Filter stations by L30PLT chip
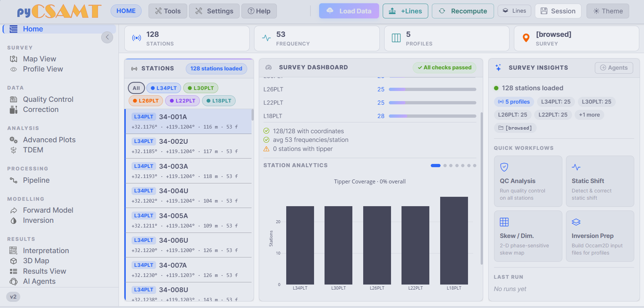 tap(201, 88)
